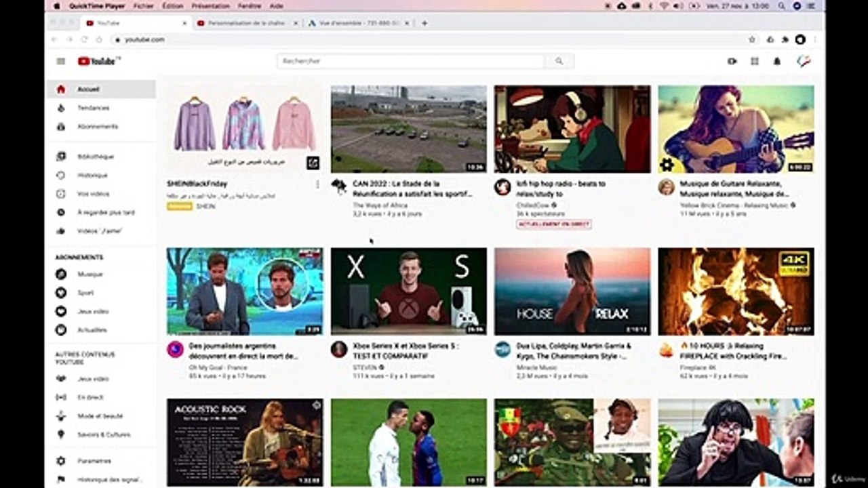868x488 pixels.
Task: Click the ChilledCow channel avatar
Action: pos(502,187)
